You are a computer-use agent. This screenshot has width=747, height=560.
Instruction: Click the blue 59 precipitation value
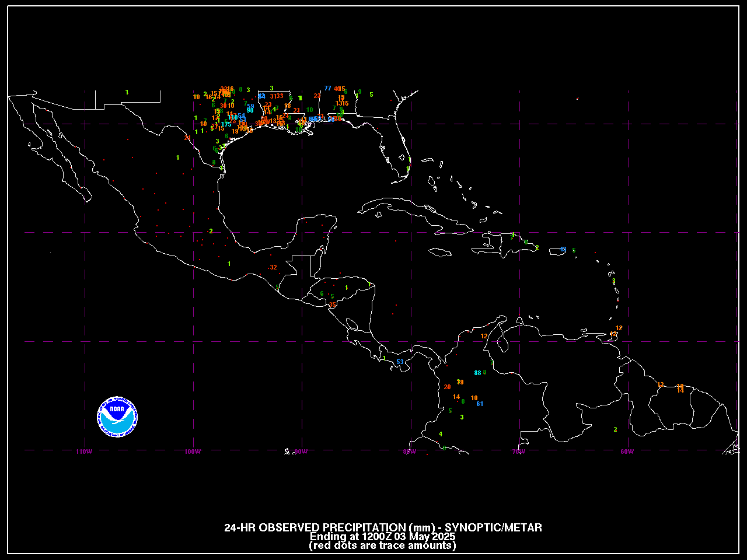point(251,106)
